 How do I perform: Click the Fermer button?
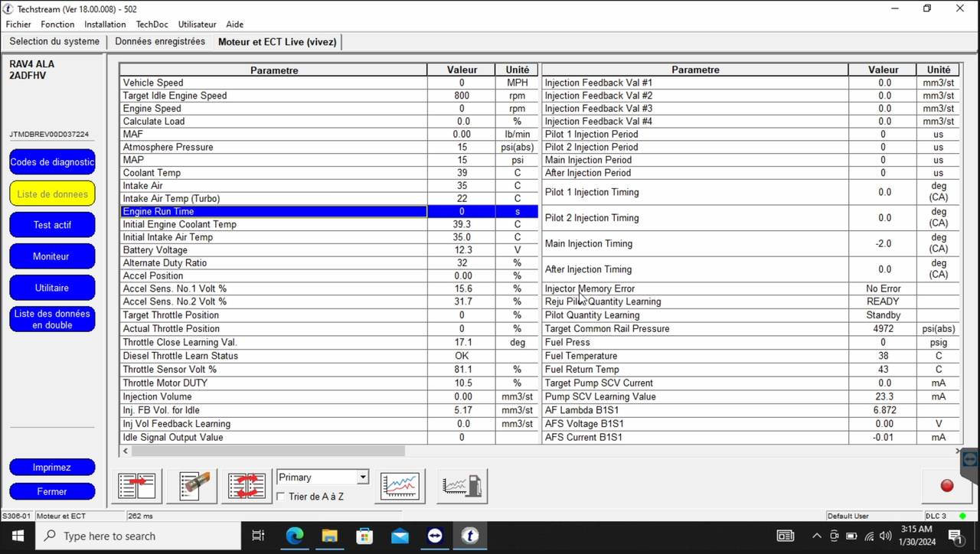[x=52, y=491]
